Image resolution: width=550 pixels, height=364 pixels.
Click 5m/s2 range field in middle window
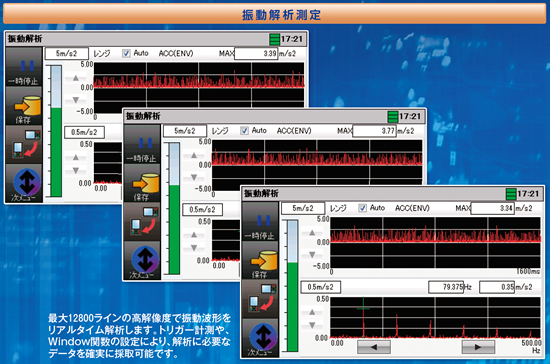[x=185, y=131]
